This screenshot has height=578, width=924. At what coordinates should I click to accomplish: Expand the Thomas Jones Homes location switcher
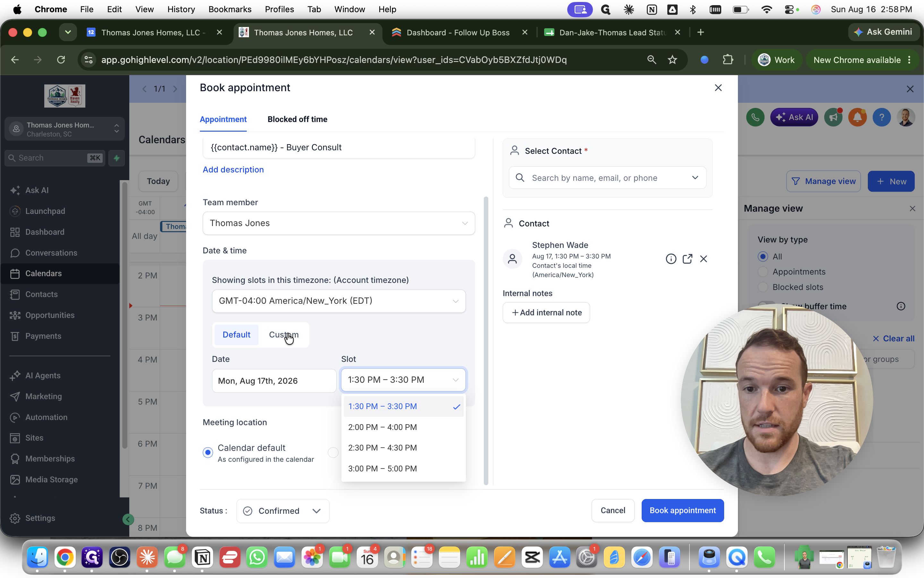pyautogui.click(x=64, y=129)
